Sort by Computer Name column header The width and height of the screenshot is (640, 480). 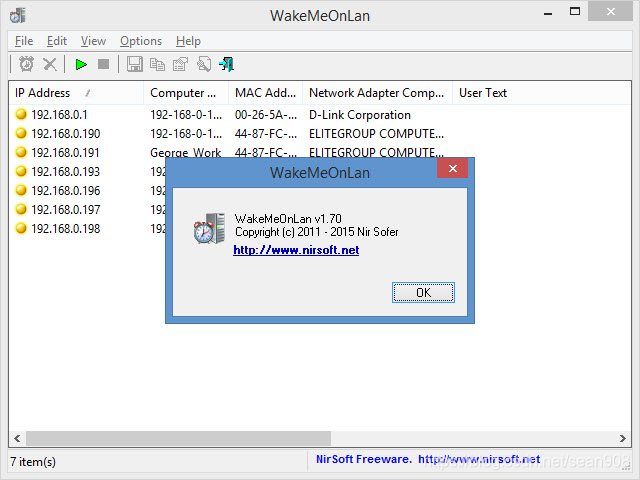tap(186, 93)
